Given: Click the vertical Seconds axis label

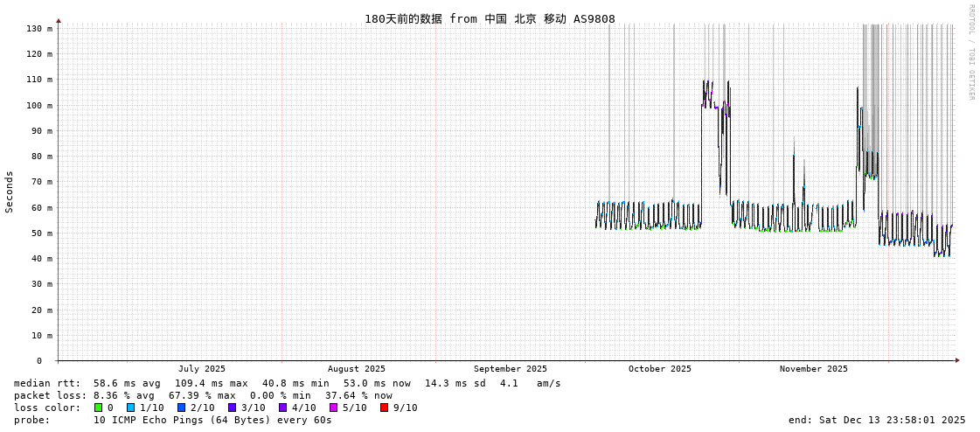Looking at the screenshot, I should point(10,192).
